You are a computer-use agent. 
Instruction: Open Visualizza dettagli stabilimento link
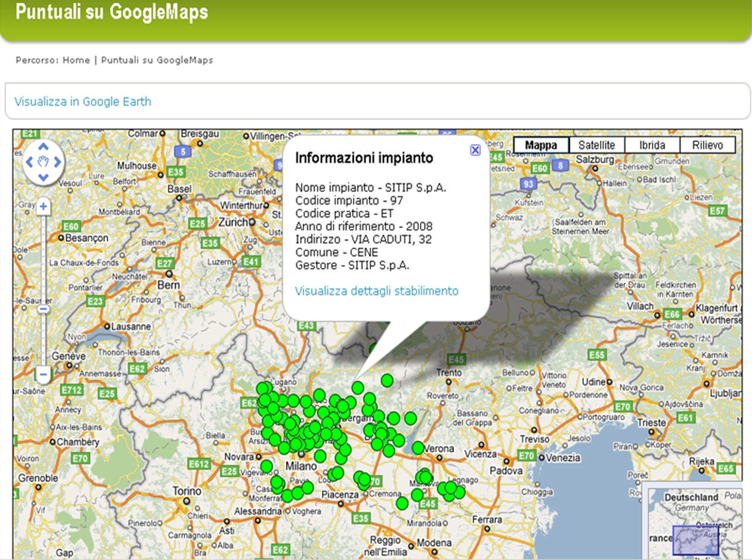377,291
